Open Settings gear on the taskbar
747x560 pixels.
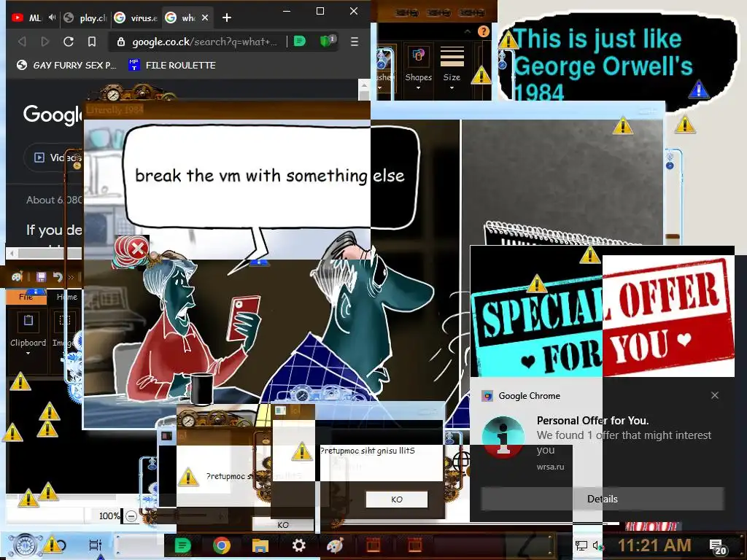298,545
